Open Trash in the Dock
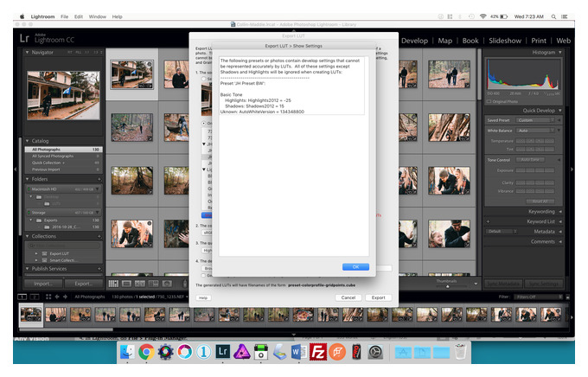The width and height of the screenshot is (588, 377). pyautogui.click(x=461, y=352)
